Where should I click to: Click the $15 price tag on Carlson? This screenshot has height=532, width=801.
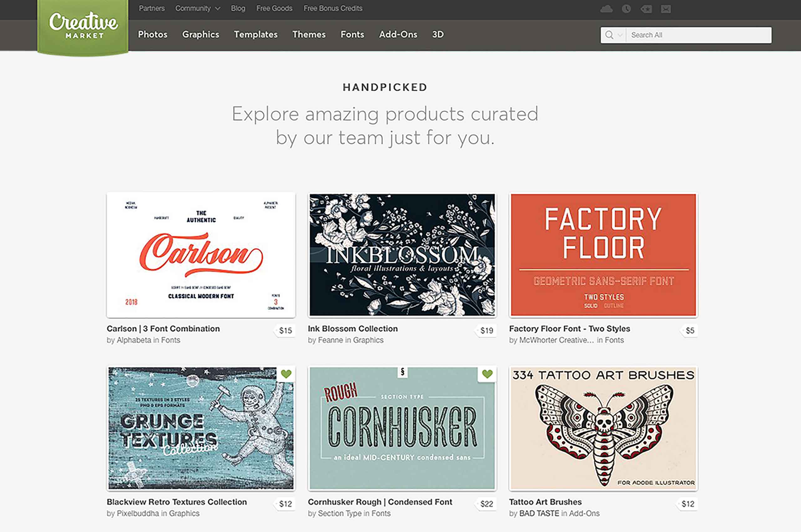(285, 330)
